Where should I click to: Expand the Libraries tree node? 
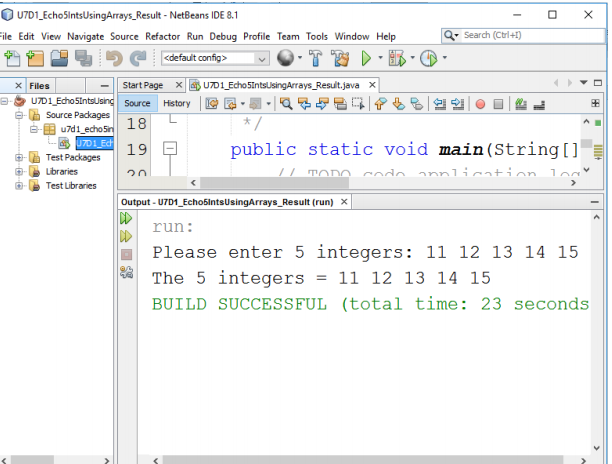(19, 172)
